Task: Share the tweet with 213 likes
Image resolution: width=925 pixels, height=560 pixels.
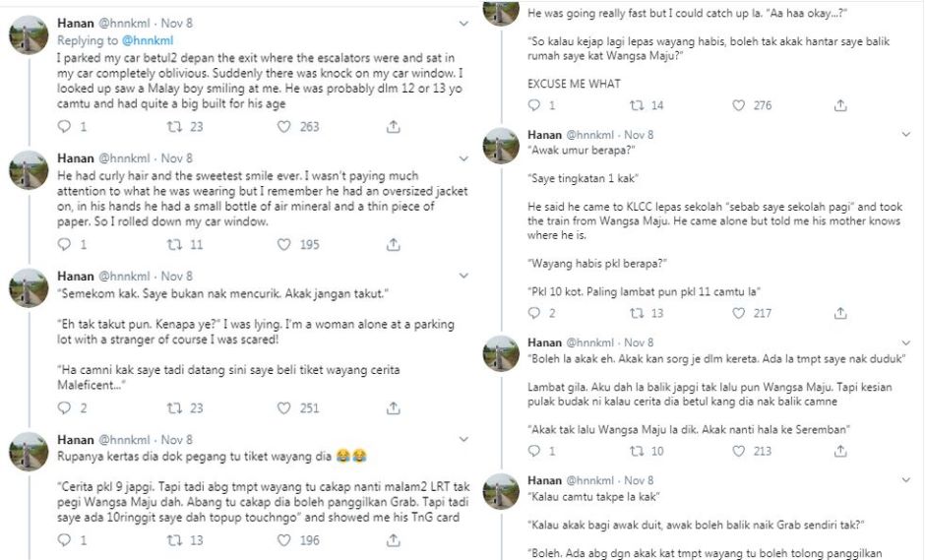Action: [840, 451]
